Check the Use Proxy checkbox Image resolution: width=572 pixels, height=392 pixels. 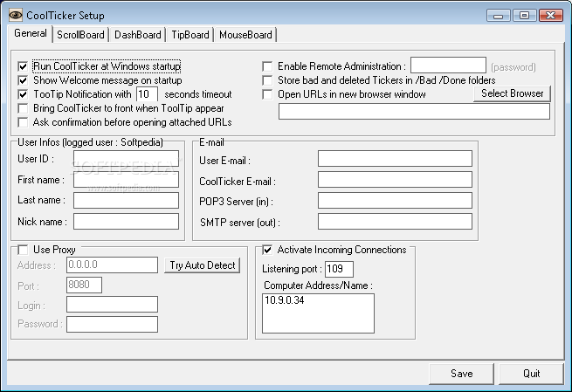[23, 250]
